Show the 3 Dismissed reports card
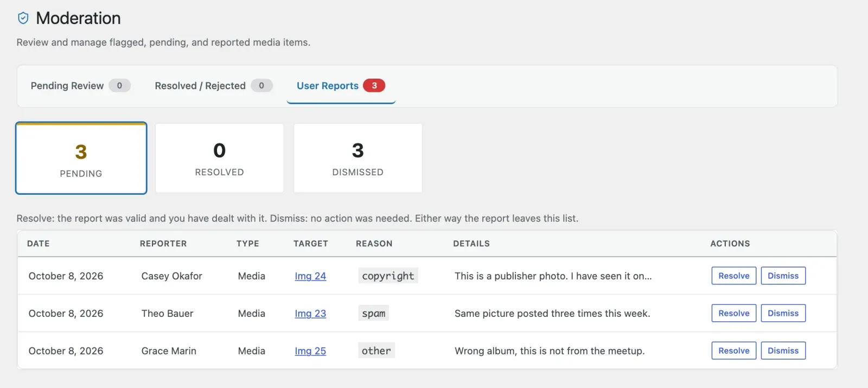Screen dimensions: 868x388 click(358, 158)
